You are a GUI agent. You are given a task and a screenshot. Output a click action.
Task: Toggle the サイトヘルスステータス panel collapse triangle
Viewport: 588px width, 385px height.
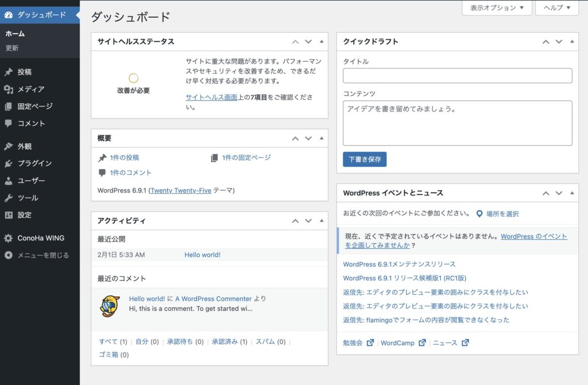(322, 42)
